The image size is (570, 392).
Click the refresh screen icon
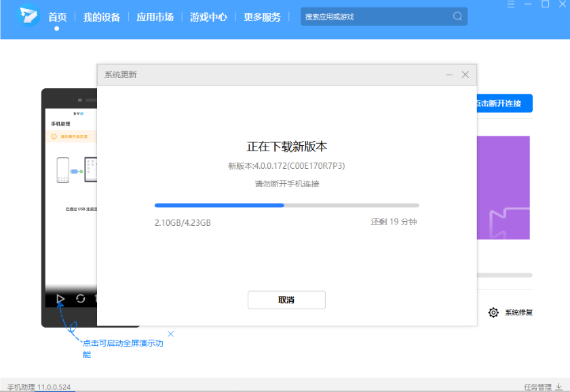click(x=80, y=298)
